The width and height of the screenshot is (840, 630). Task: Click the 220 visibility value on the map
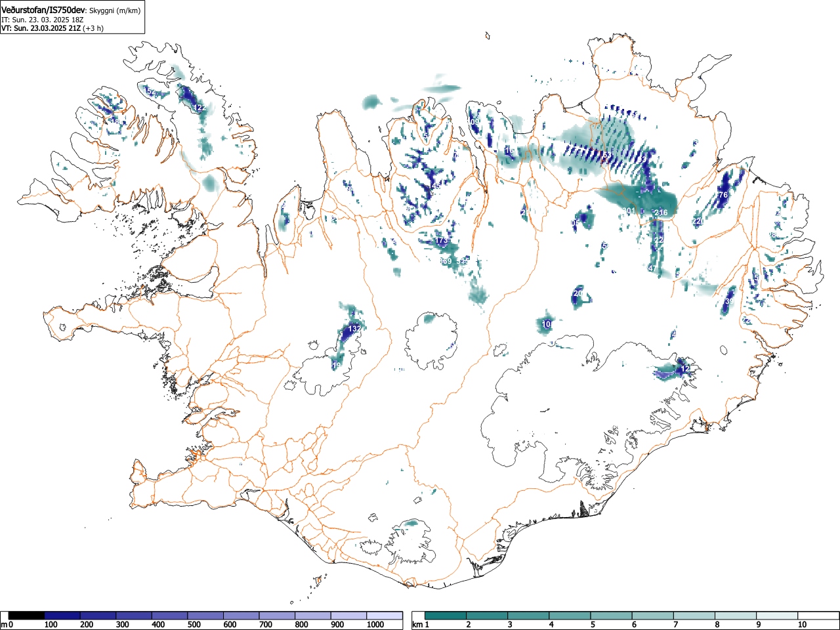coord(698,222)
